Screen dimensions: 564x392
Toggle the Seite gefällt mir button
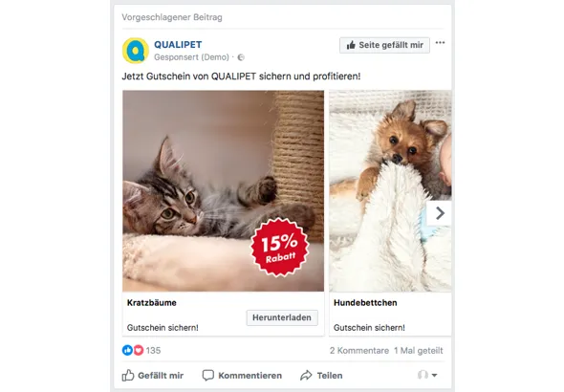[x=384, y=45]
